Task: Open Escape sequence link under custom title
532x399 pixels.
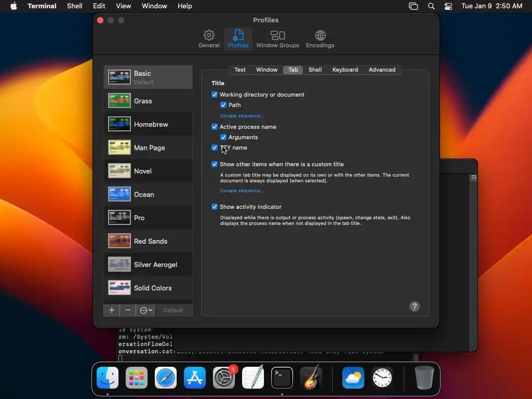Action: [242, 191]
